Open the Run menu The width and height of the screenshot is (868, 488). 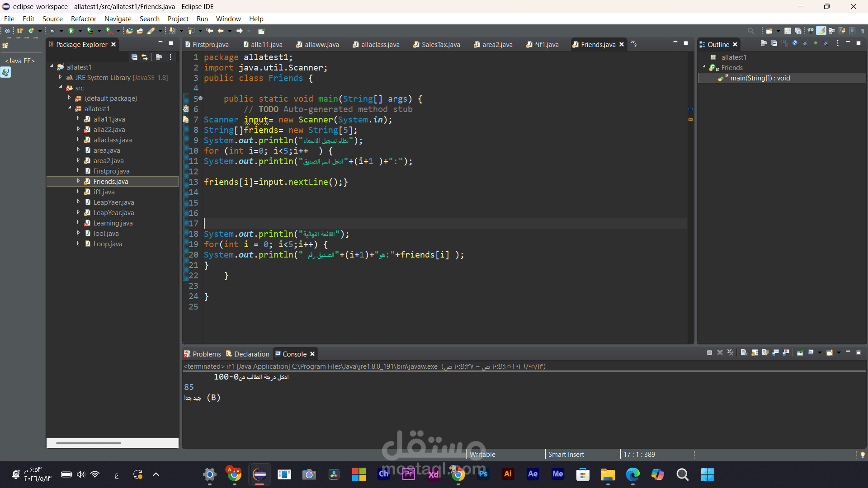(202, 19)
